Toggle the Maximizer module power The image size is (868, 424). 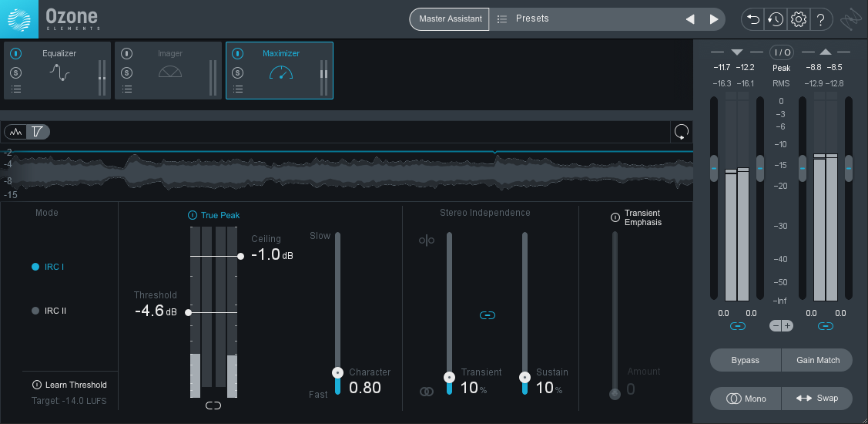[x=237, y=54]
